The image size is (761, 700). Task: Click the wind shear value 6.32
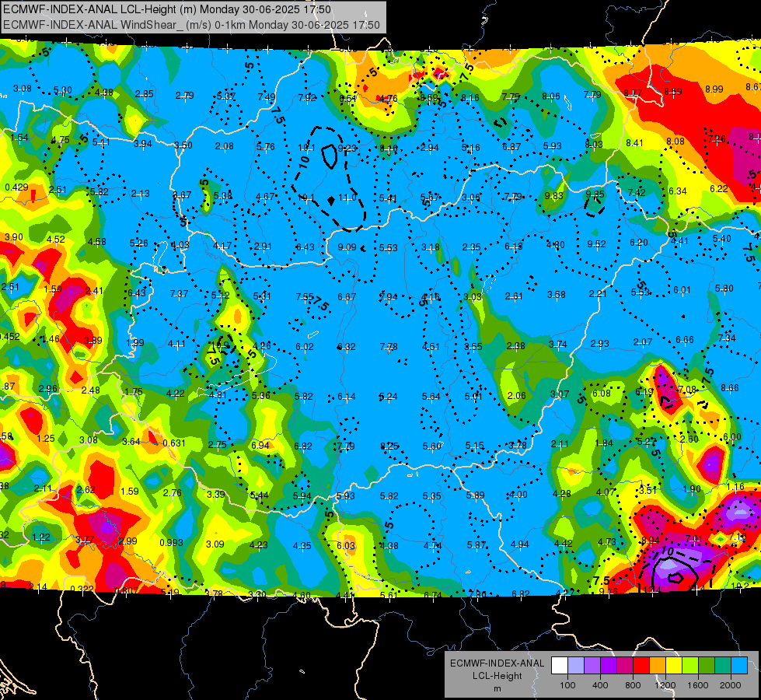point(347,346)
